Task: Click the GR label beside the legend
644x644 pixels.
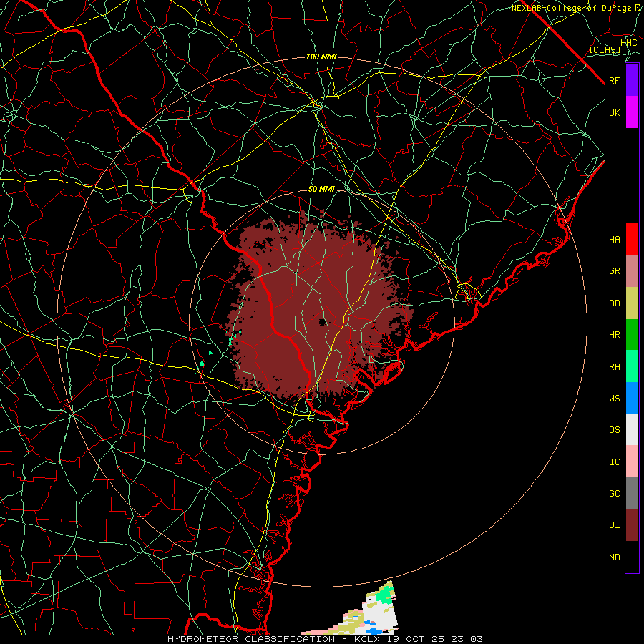Action: [614, 271]
